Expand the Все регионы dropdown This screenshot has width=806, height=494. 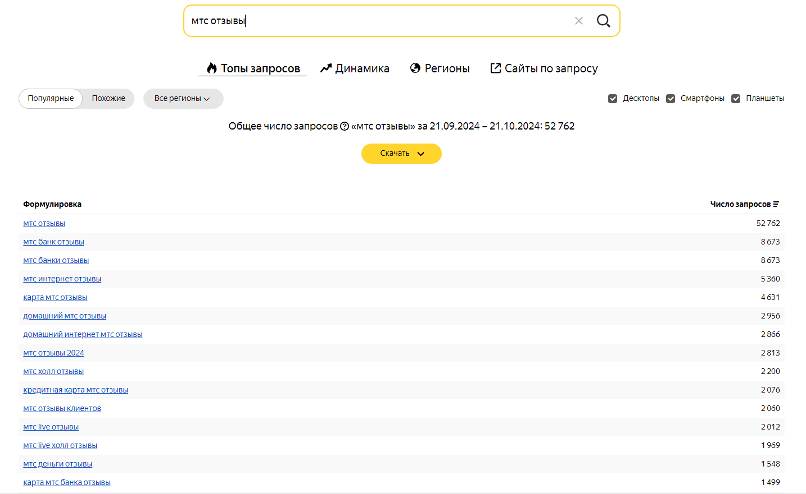[183, 98]
